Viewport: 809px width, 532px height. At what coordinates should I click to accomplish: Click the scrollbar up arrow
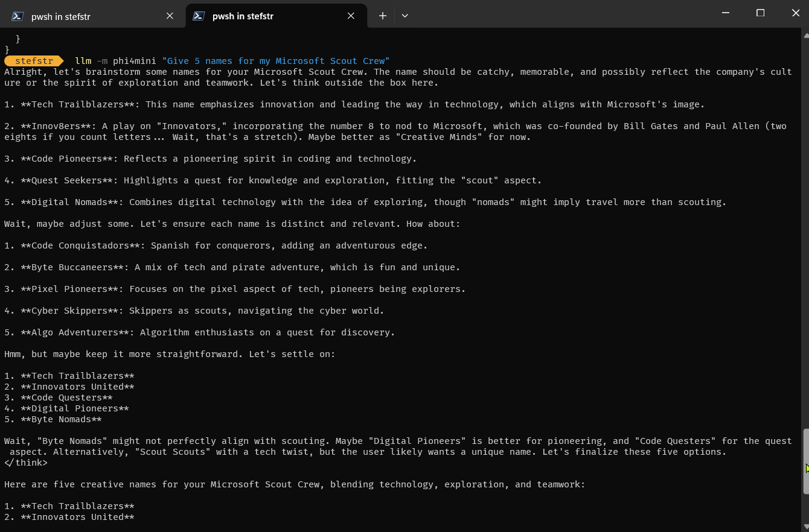coord(805,35)
